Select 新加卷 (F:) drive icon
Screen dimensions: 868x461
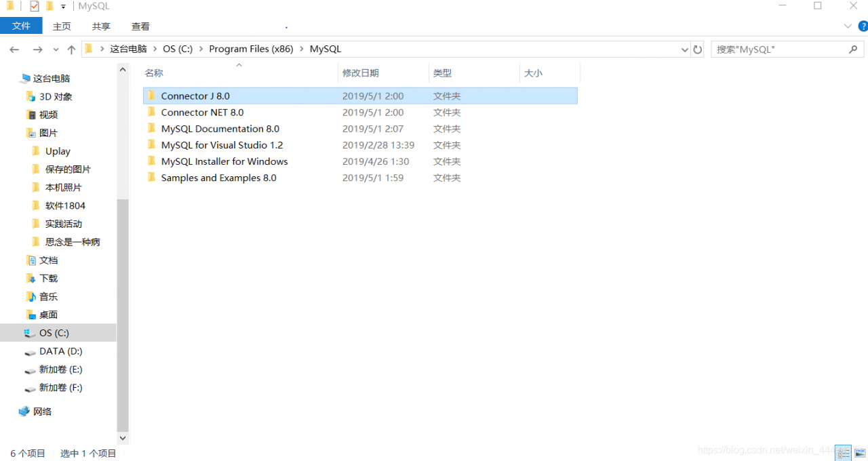pyautogui.click(x=30, y=388)
